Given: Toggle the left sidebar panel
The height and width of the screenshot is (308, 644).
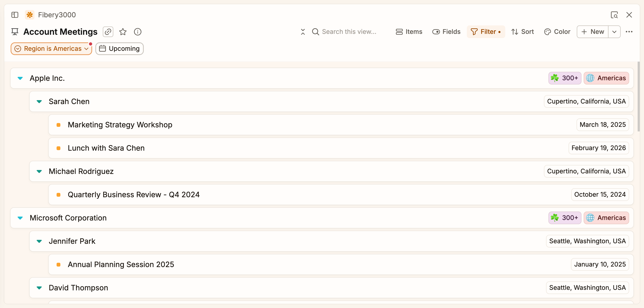Looking at the screenshot, I should click(15, 15).
